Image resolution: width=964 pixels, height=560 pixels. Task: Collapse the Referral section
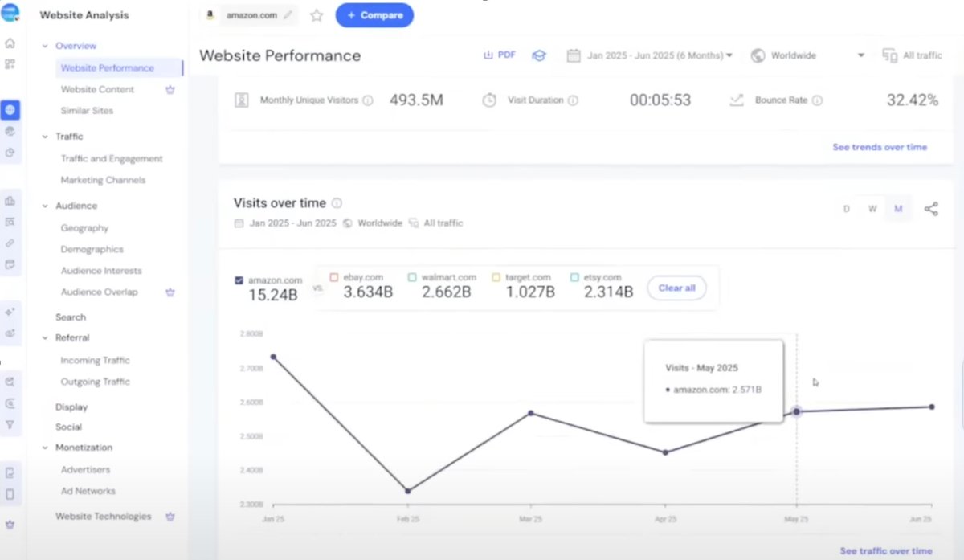(45, 338)
